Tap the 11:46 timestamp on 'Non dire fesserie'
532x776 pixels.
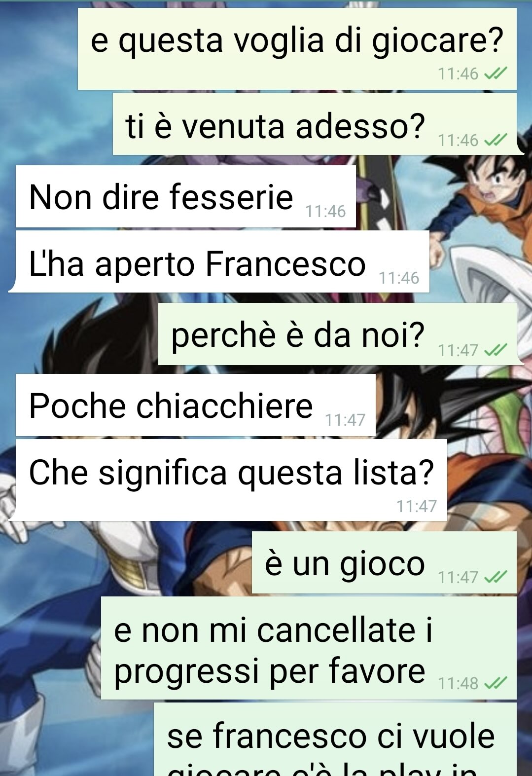[x=325, y=211]
